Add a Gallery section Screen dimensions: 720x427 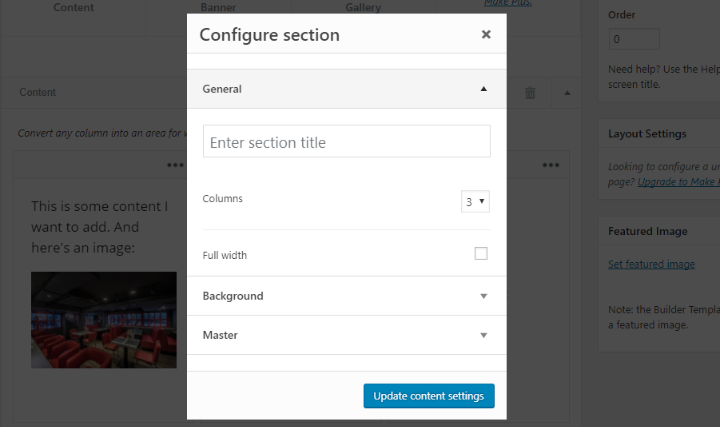(363, 7)
